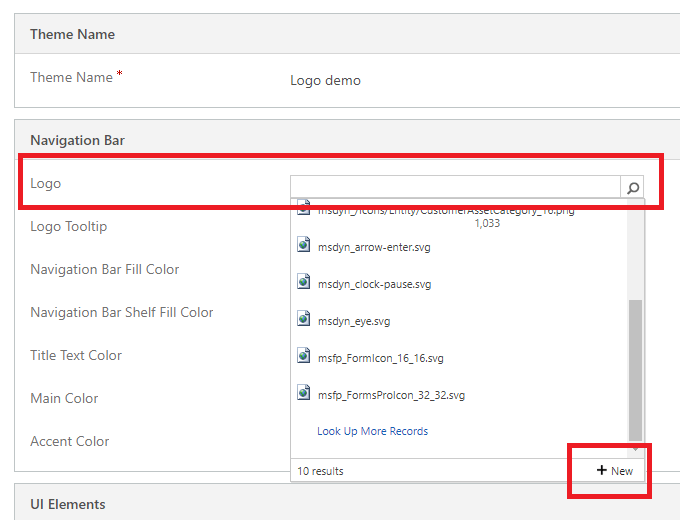
Task: Pick the msdyn_eye.svg web resource
Action: (x=354, y=321)
